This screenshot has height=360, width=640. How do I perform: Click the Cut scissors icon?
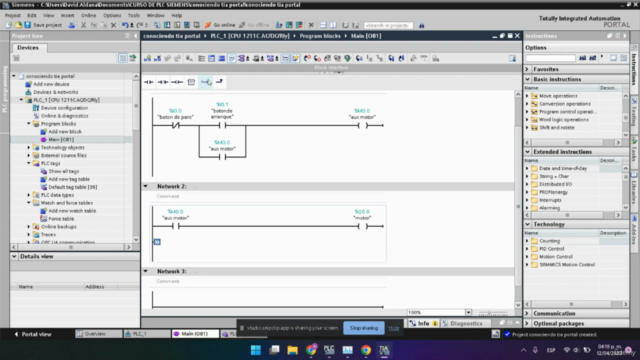(x=83, y=25)
